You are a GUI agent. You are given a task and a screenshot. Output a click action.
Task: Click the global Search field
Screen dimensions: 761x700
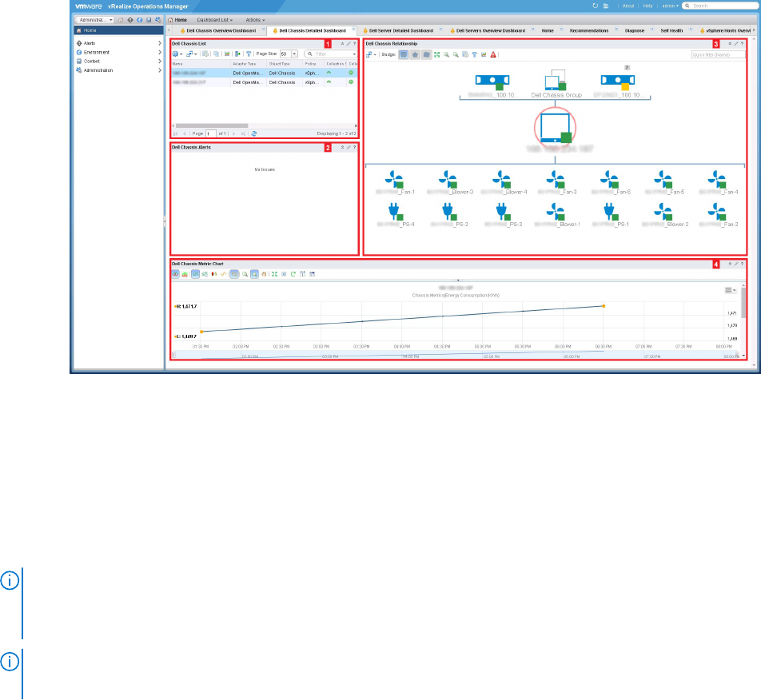coord(719,6)
